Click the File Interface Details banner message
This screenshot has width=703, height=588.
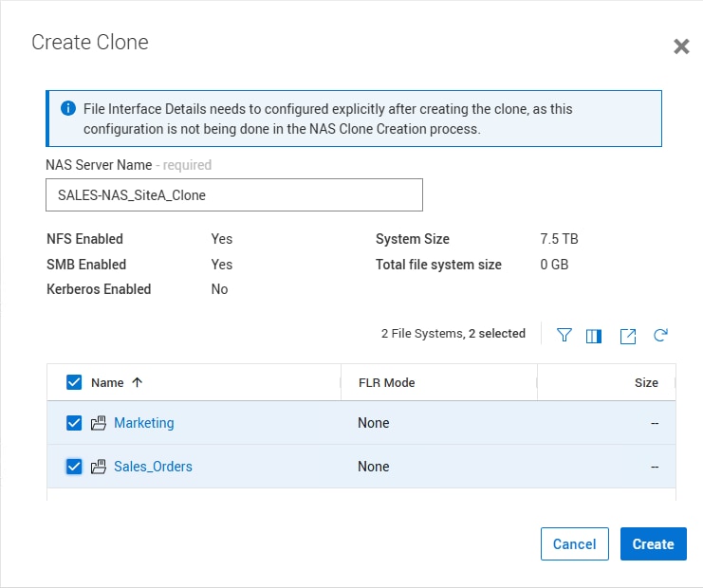click(x=327, y=119)
